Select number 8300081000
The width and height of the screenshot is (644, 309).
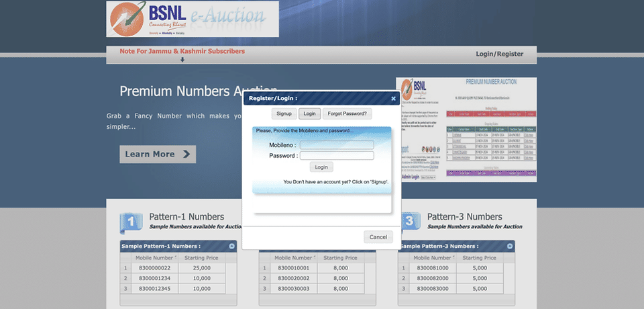pyautogui.click(x=433, y=268)
